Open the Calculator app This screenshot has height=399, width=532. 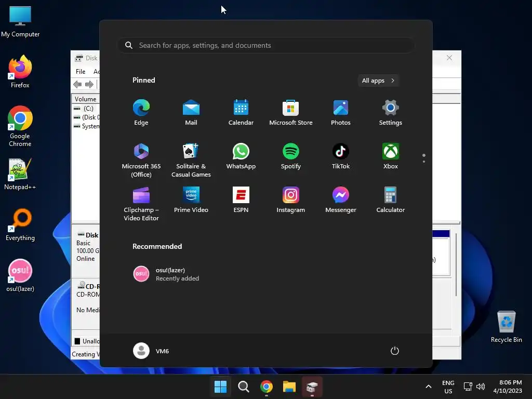click(391, 200)
